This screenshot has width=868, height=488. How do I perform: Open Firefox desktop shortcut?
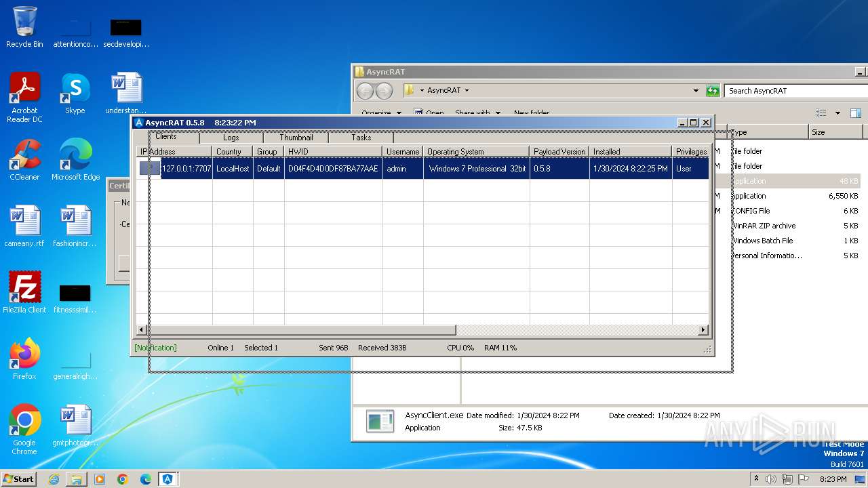point(24,359)
